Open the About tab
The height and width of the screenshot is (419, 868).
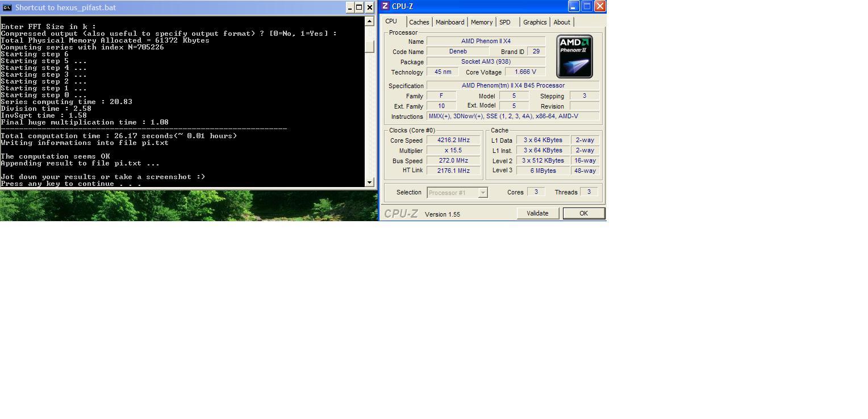pos(562,22)
